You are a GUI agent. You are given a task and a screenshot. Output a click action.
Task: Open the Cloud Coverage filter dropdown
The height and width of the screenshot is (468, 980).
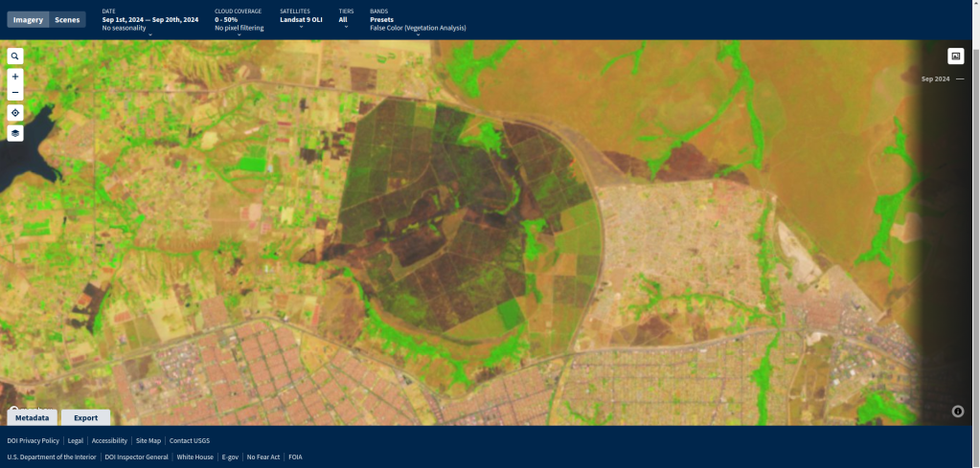[239, 24]
